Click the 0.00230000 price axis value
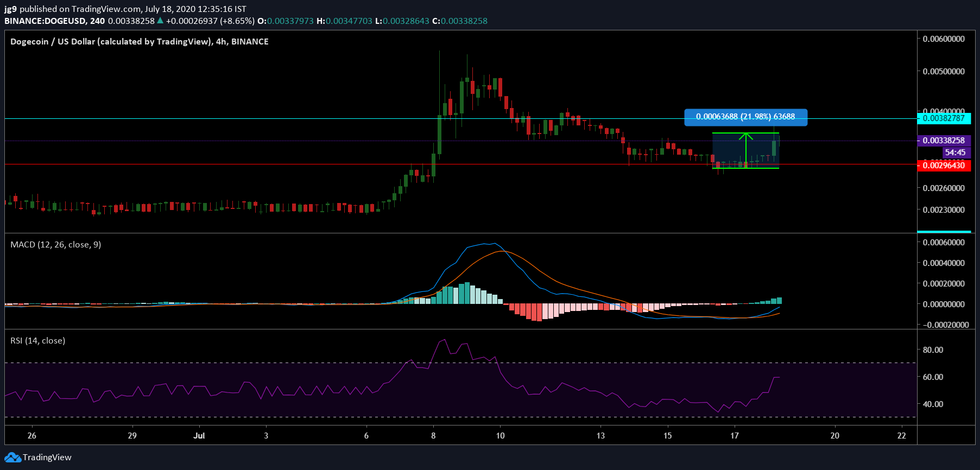 [x=944, y=210]
